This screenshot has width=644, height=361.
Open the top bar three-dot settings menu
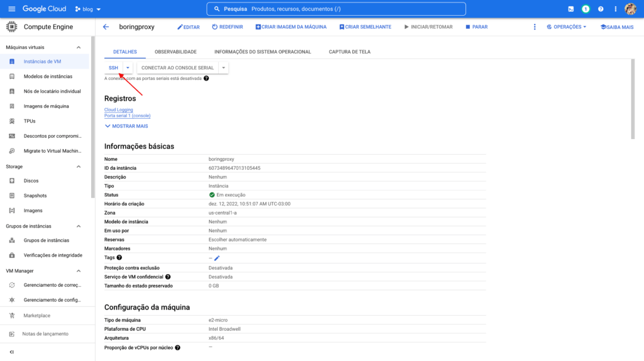point(615,9)
